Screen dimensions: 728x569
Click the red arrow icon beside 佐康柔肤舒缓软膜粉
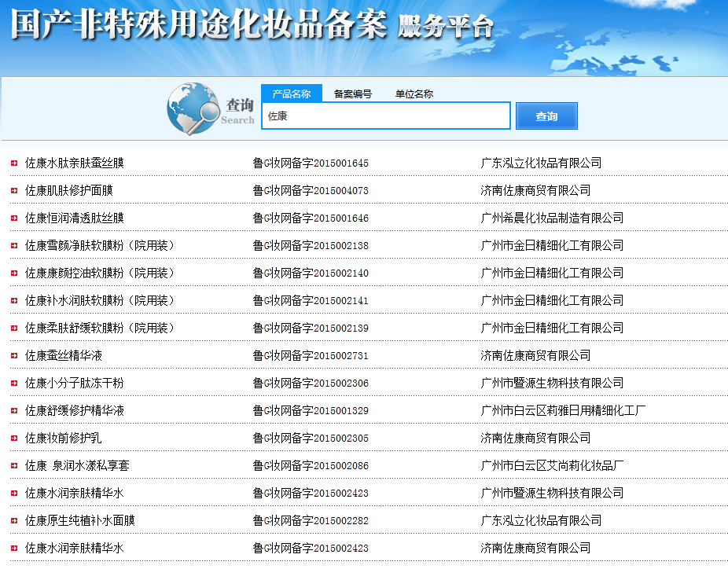click(x=14, y=328)
